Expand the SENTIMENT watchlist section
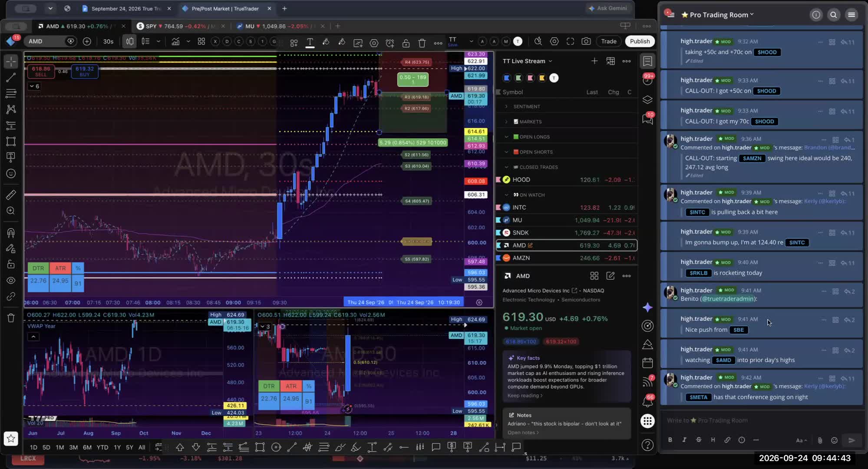Viewport: 868px width, 469px height. coord(506,106)
